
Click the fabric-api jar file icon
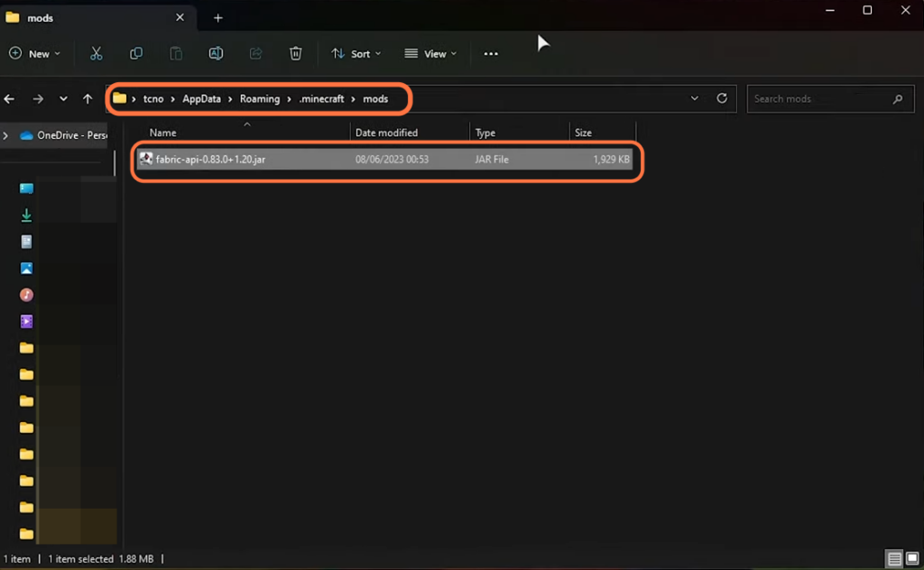point(146,159)
